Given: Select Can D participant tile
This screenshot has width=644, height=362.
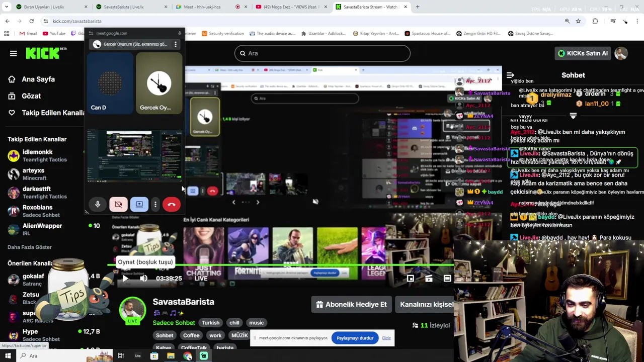Looking at the screenshot, I should (110, 83).
